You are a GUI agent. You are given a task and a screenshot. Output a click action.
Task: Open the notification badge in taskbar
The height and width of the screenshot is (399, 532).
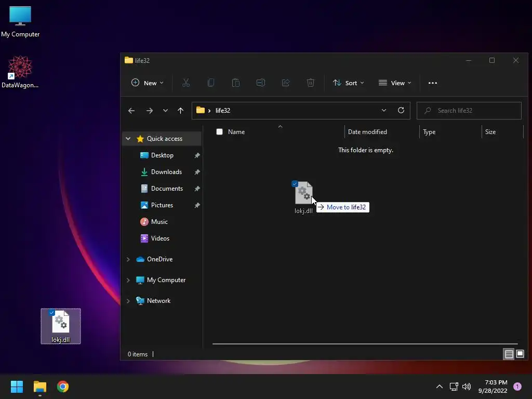tap(517, 387)
